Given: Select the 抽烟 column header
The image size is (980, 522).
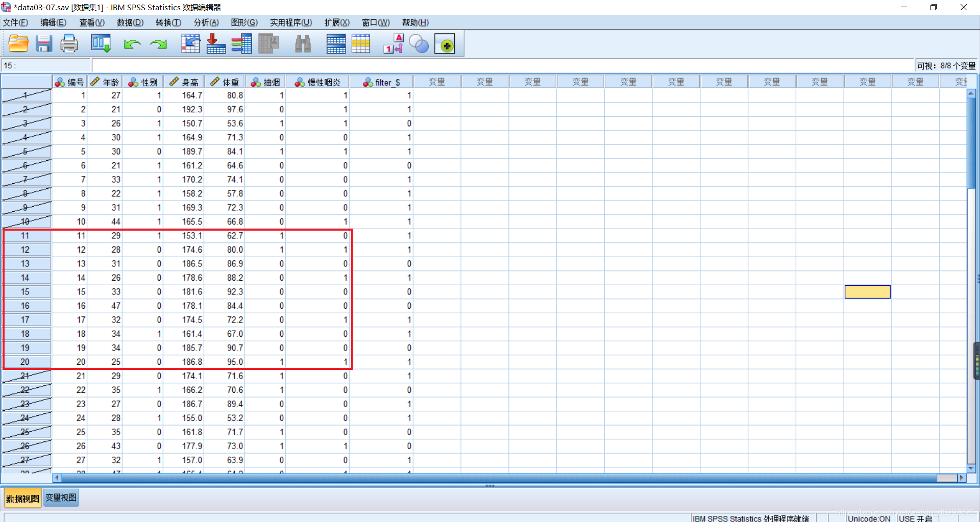Looking at the screenshot, I should coord(265,82).
